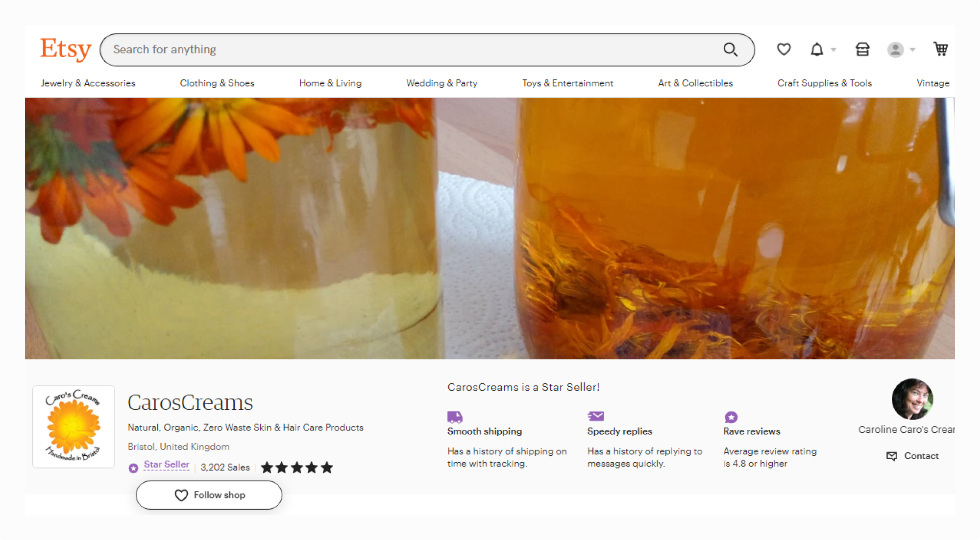Screen dimensions: 980x540
Task: Click the Star Seller link
Action: 167,465
